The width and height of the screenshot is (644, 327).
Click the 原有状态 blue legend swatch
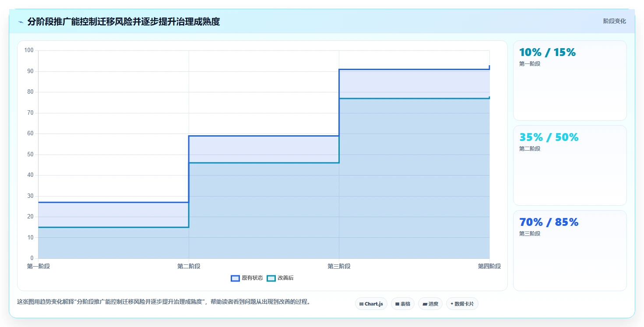click(235, 278)
